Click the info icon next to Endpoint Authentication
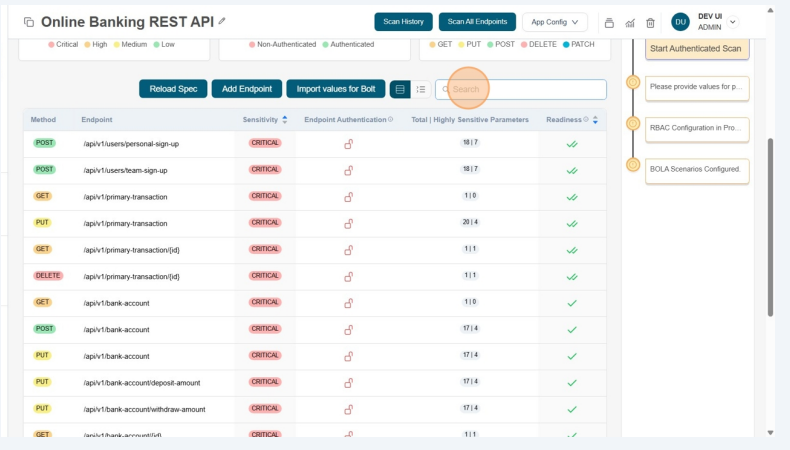Screen dimensions: 790x450 tap(390, 119)
